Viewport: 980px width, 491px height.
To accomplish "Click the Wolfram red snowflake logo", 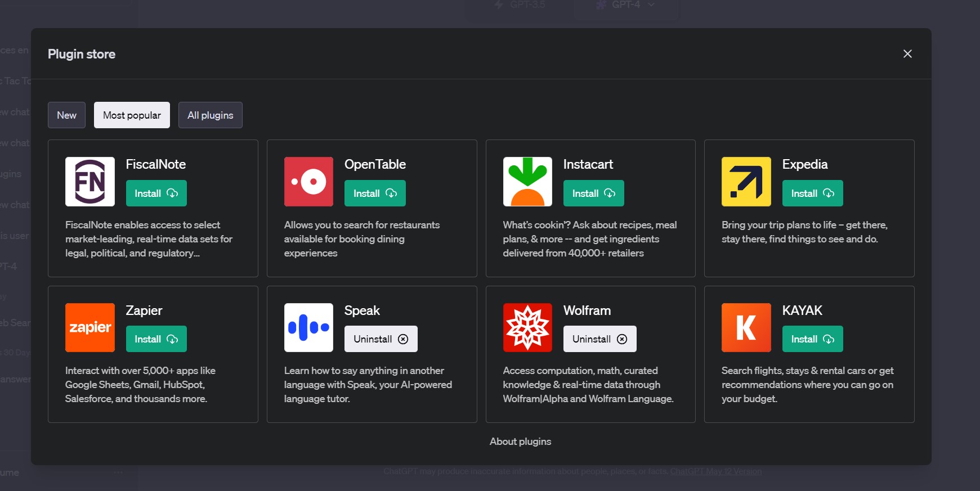I will [527, 327].
